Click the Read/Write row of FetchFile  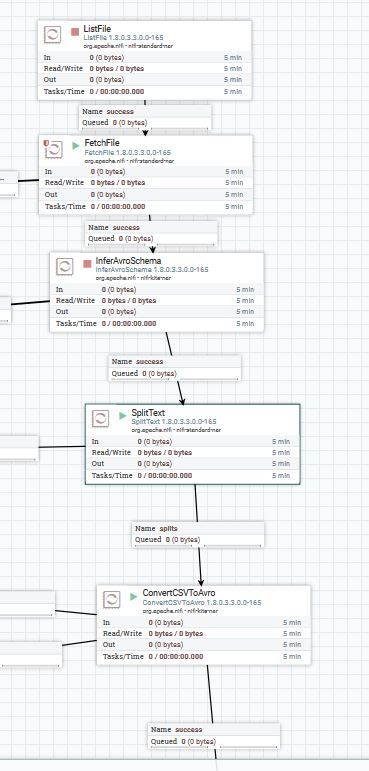(146, 182)
